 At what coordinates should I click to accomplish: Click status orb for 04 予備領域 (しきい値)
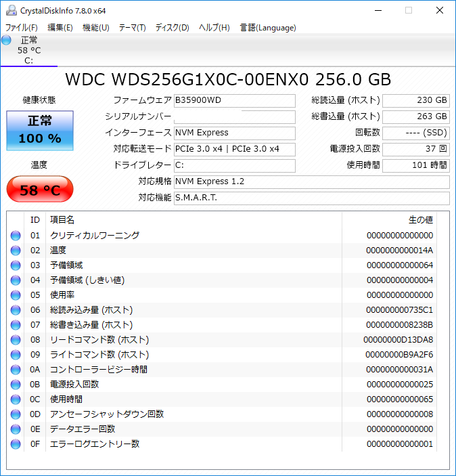(16, 280)
